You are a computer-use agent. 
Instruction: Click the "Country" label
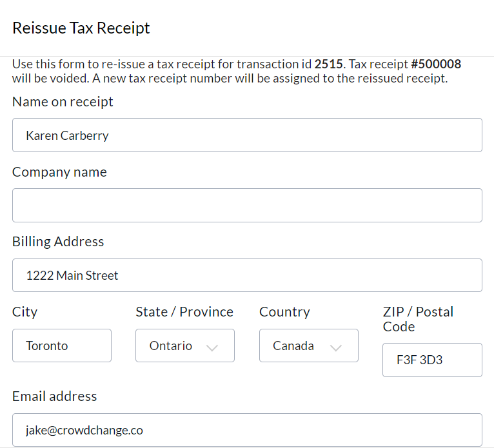tap(284, 312)
